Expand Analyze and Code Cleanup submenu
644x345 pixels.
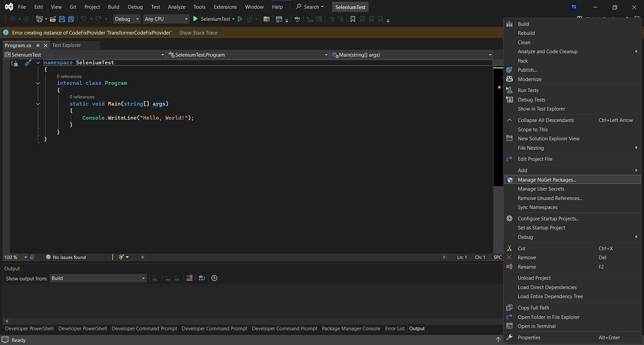pyautogui.click(x=572, y=51)
